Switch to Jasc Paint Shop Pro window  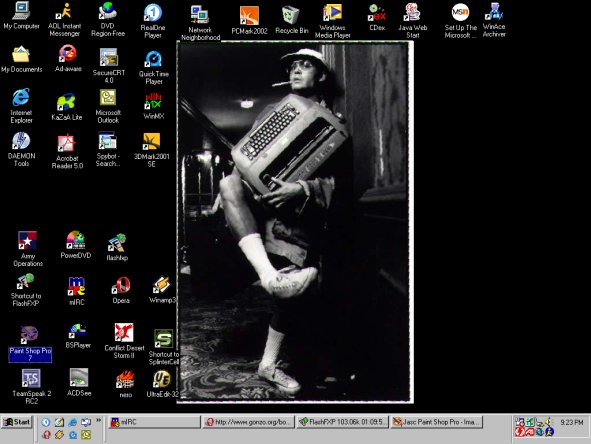tap(437, 422)
